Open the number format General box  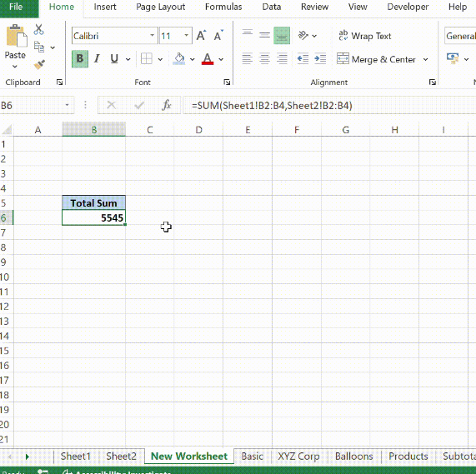pos(460,36)
